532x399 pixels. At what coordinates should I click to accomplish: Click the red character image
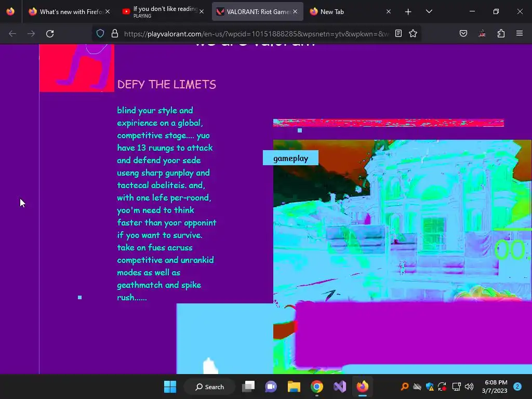click(x=77, y=68)
